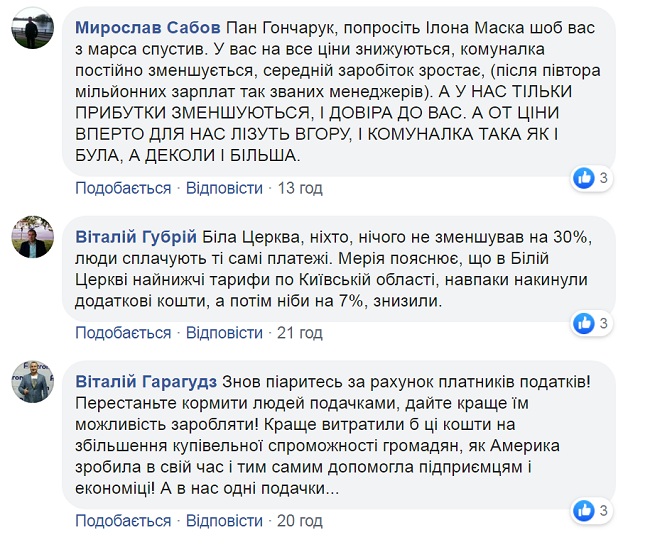The image size is (650, 547).
Task: Click the comment text mentioning Ілона Маска
Action: click(x=340, y=90)
